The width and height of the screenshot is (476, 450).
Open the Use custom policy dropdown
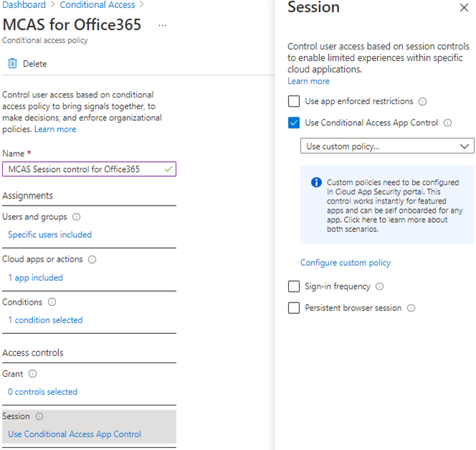(x=387, y=146)
